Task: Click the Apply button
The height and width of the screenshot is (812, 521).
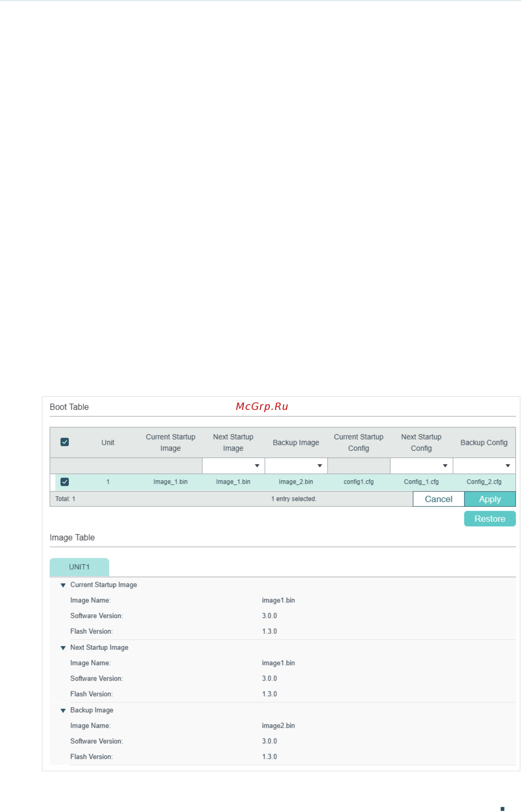Action: coord(490,499)
